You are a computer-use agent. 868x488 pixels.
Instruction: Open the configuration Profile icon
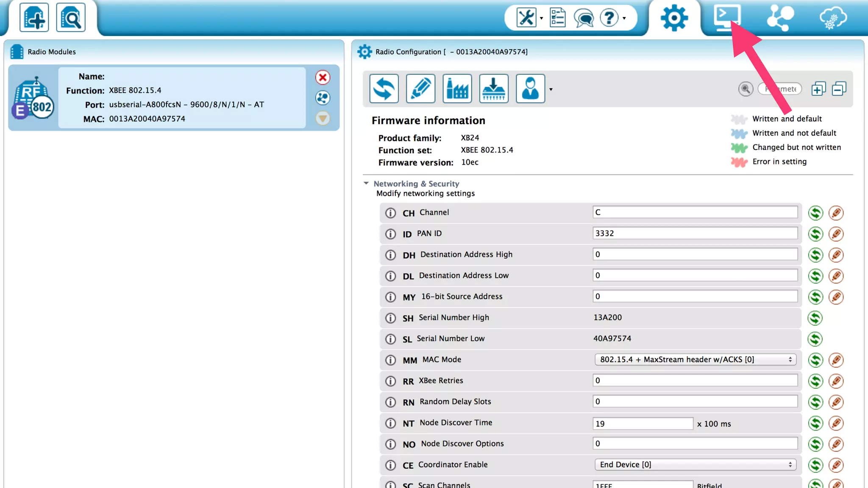pyautogui.click(x=530, y=89)
